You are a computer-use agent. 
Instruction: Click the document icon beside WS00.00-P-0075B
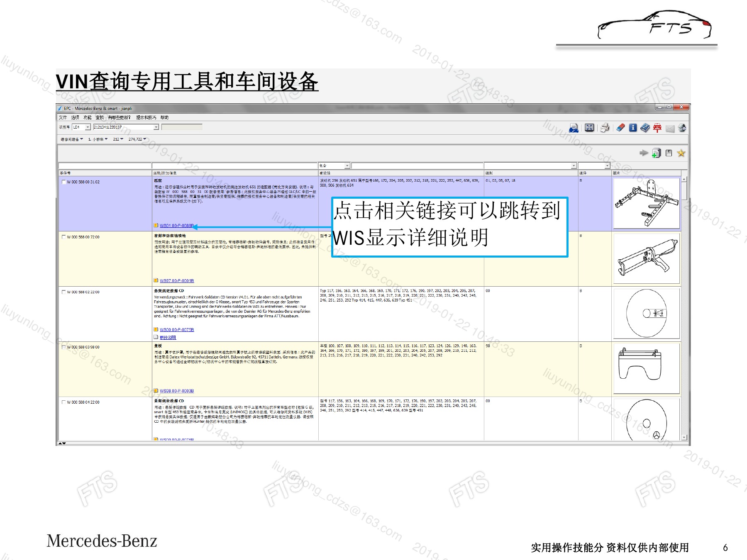pos(156,329)
